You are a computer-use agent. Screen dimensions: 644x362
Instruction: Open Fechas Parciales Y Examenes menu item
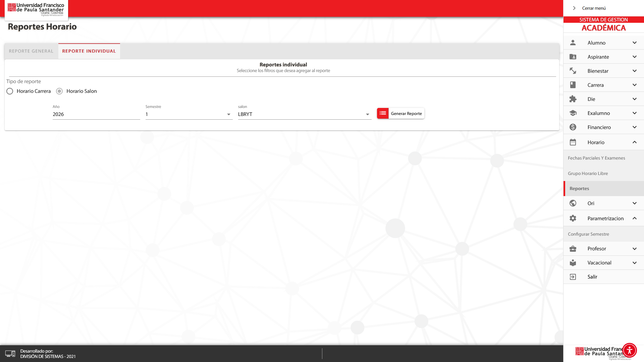pyautogui.click(x=596, y=158)
